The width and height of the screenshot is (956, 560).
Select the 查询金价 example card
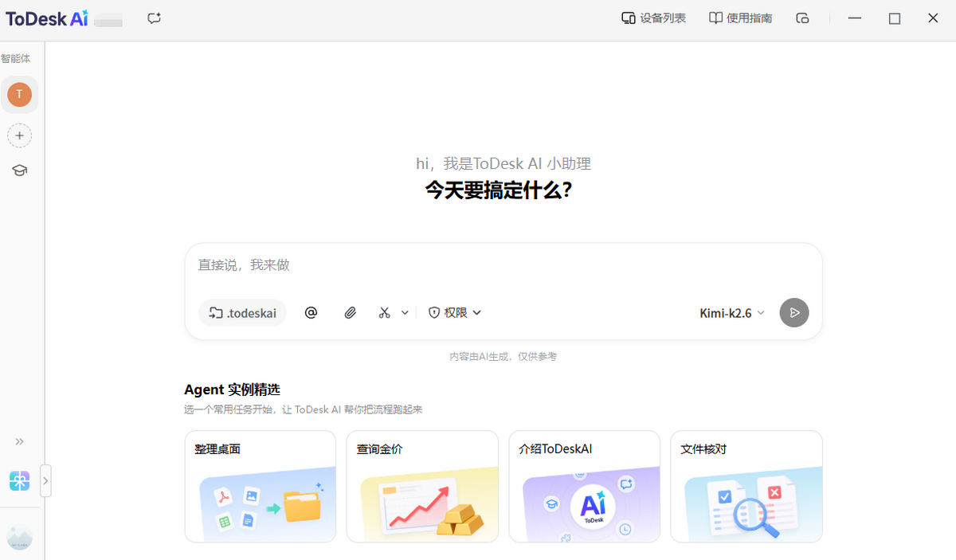(422, 487)
